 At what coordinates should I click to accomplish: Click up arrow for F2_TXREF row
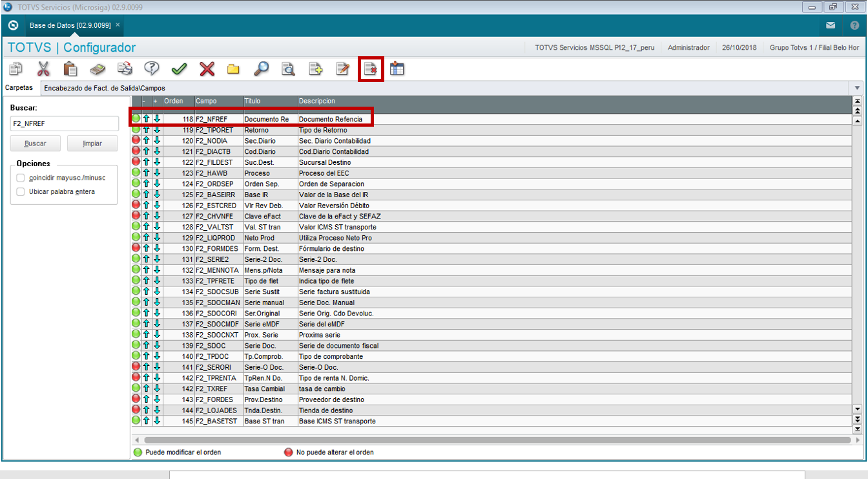click(147, 389)
